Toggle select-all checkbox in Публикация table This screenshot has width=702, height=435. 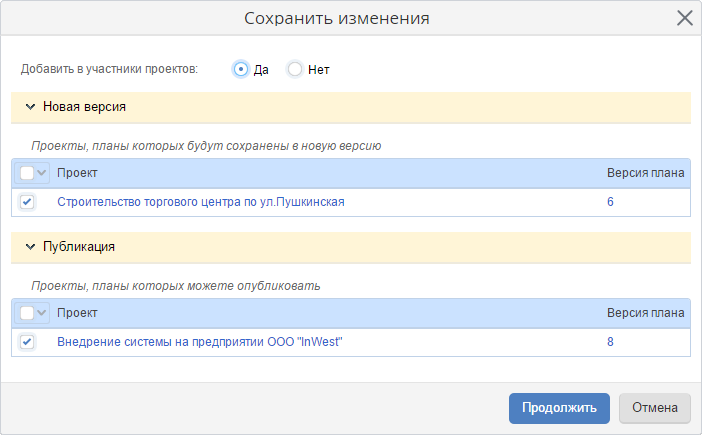click(x=27, y=313)
